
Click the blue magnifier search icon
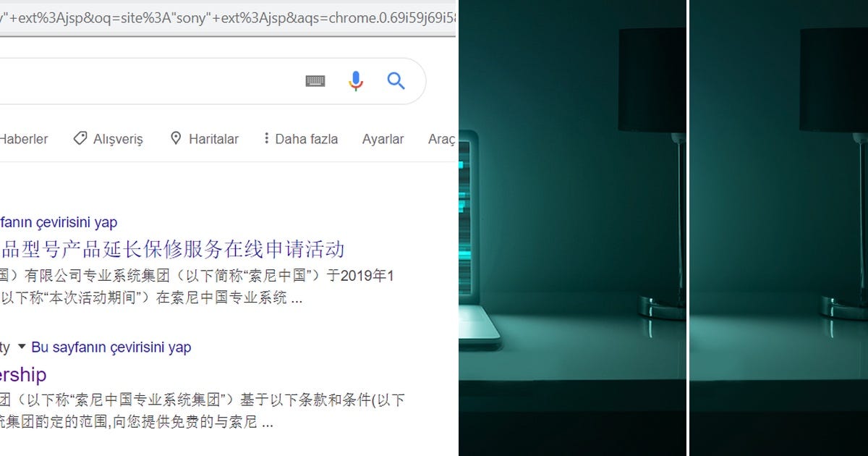click(x=396, y=80)
